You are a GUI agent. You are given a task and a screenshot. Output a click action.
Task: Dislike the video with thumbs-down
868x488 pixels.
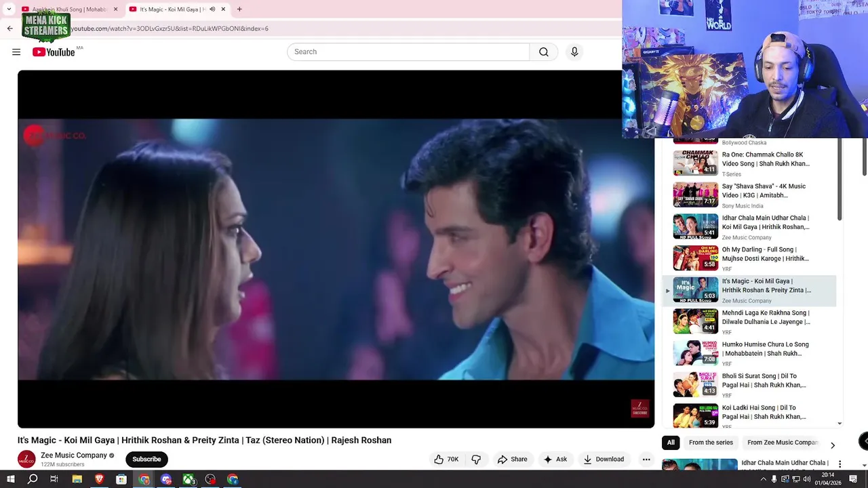coord(476,459)
